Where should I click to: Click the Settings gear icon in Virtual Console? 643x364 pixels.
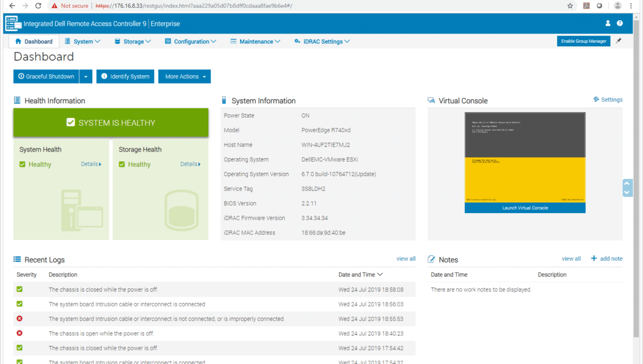[x=596, y=99]
